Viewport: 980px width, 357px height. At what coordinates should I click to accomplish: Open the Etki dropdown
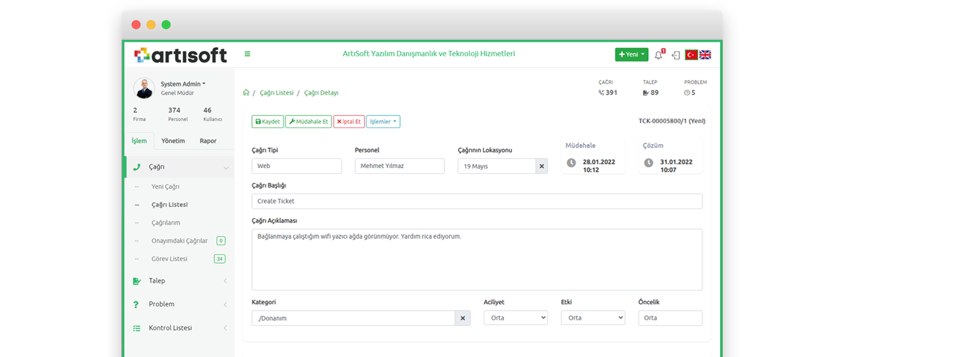(x=593, y=318)
